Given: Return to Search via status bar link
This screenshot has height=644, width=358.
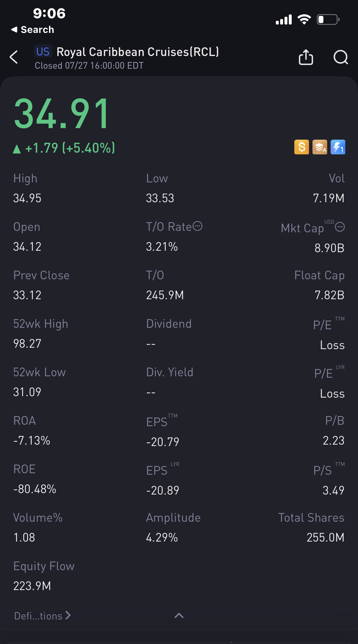Looking at the screenshot, I should click(33, 29).
